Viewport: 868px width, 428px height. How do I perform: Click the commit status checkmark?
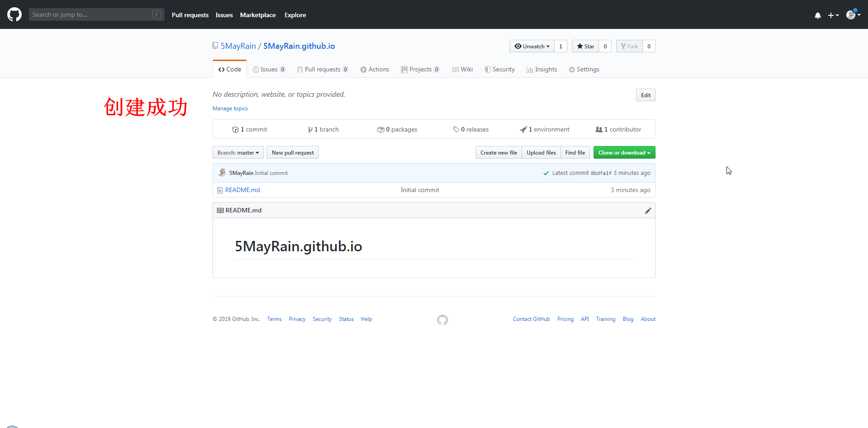546,173
